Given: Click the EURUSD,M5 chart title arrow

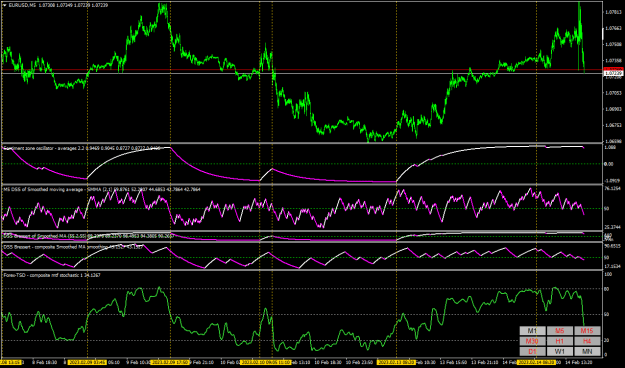Looking at the screenshot, I should (5, 5).
